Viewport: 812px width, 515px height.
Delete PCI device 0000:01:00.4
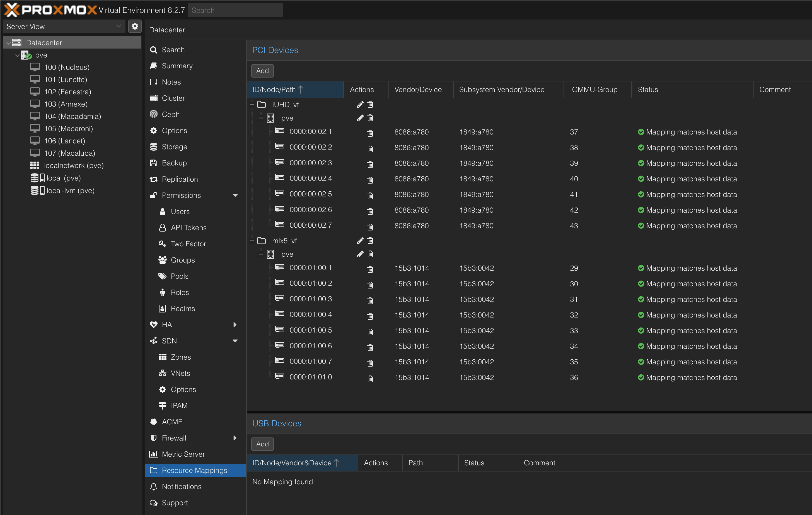370,316
